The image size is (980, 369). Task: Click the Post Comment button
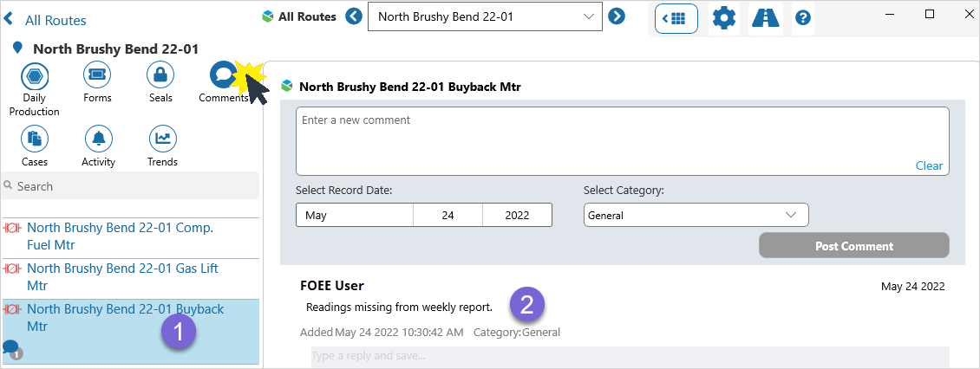pyautogui.click(x=853, y=246)
